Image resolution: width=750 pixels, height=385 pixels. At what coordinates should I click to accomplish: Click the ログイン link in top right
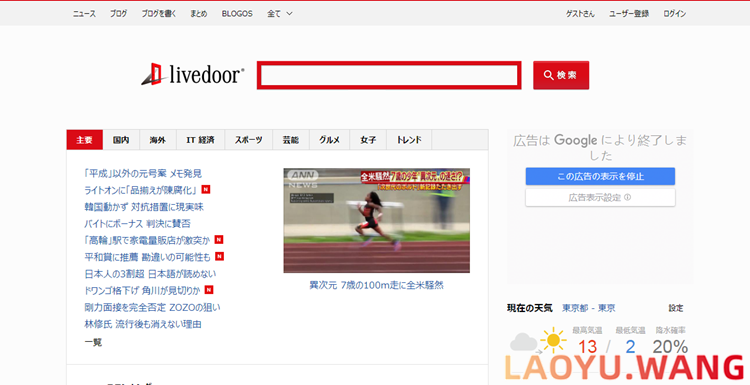point(674,13)
